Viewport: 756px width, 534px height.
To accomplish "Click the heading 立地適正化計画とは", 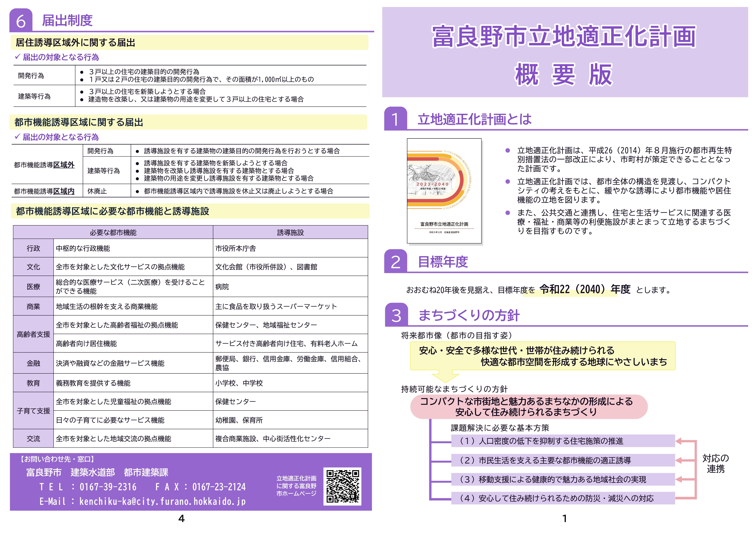I will click(474, 119).
